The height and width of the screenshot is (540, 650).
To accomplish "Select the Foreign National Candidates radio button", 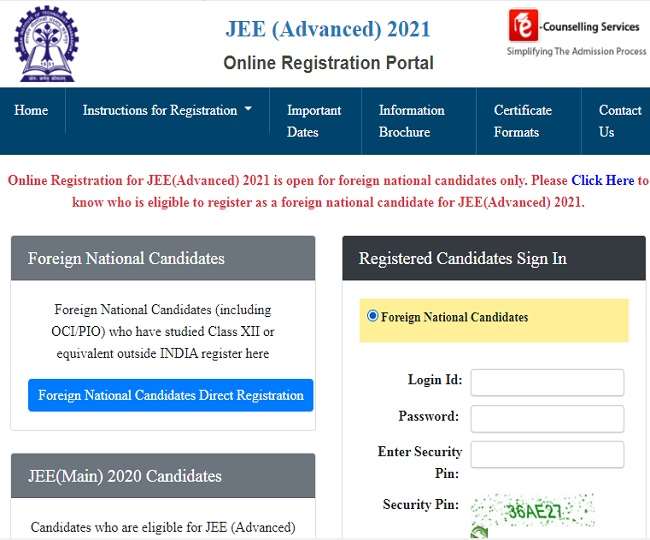I will 372,316.
